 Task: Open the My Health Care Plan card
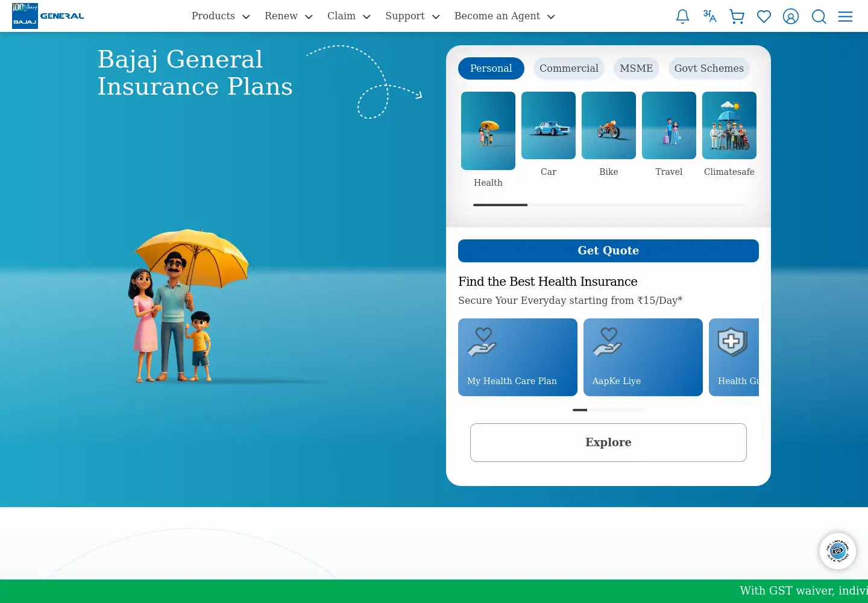(x=518, y=357)
